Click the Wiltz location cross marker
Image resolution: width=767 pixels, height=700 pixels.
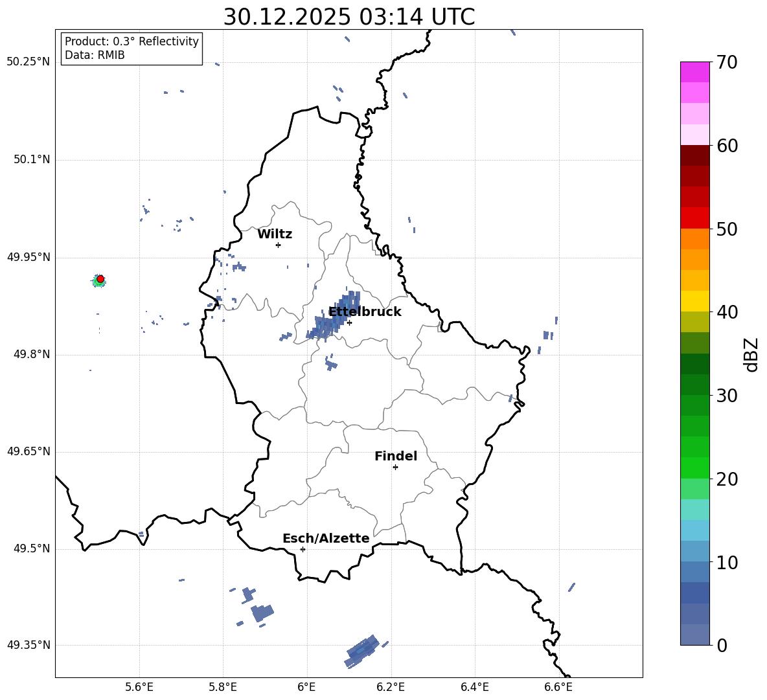[x=279, y=245]
